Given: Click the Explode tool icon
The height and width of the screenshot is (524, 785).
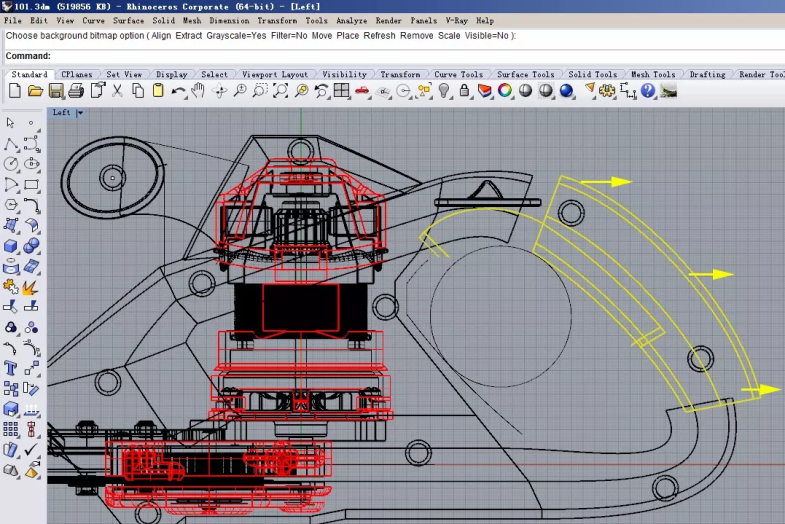Looking at the screenshot, I should 30,287.
